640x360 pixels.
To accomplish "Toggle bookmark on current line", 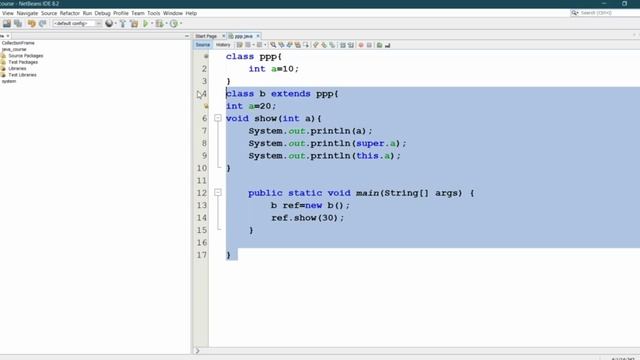I will coord(332,45).
